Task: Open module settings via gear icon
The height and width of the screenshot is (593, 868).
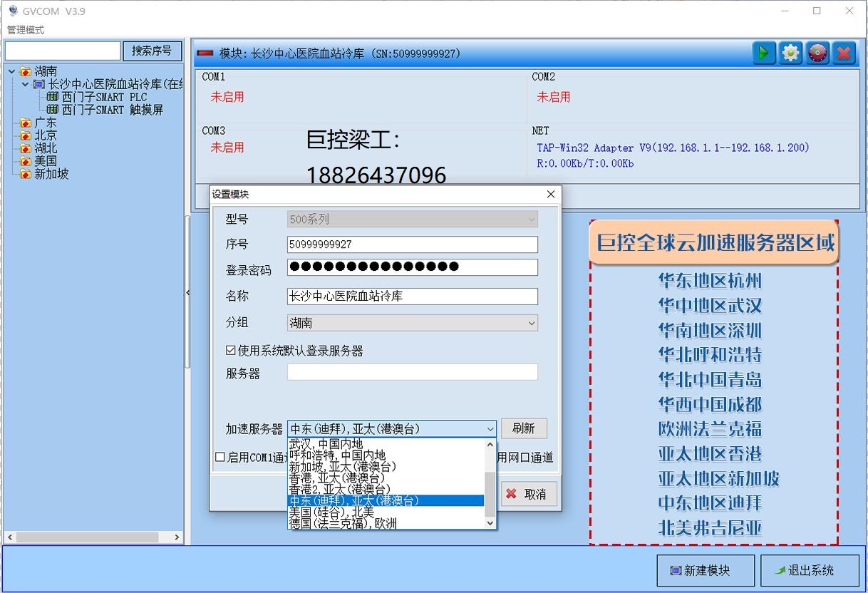Action: (x=790, y=52)
